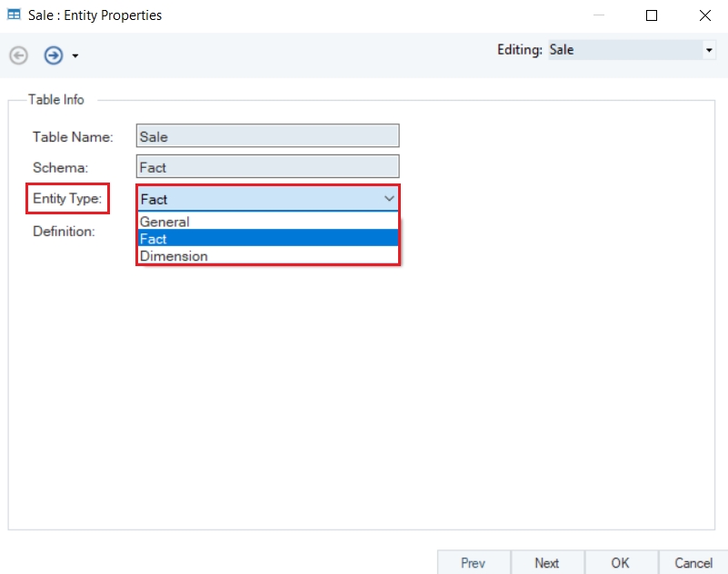Choose Fact in the Entity Type list

[x=268, y=239]
